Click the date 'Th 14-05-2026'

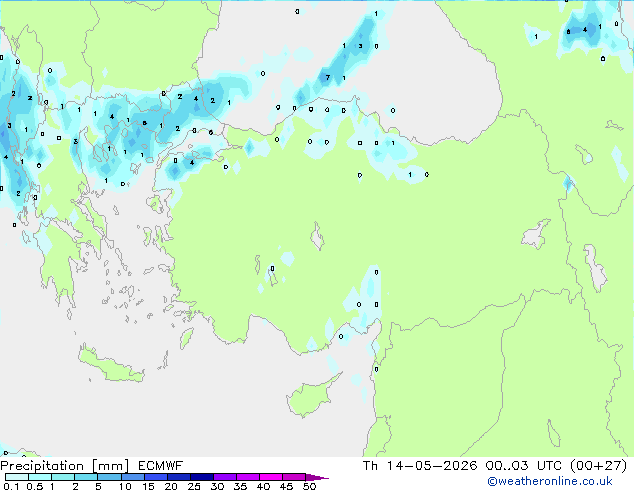point(420,466)
